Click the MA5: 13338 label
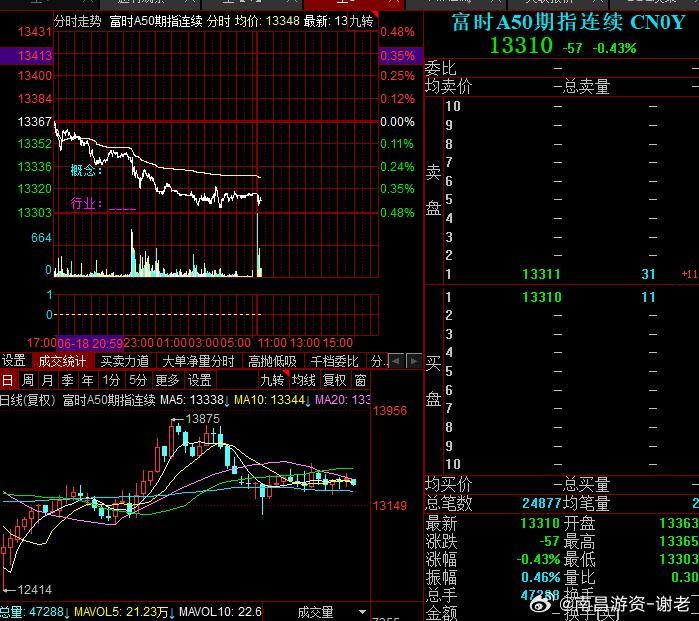Screen dimensions: 699x621 194,399
